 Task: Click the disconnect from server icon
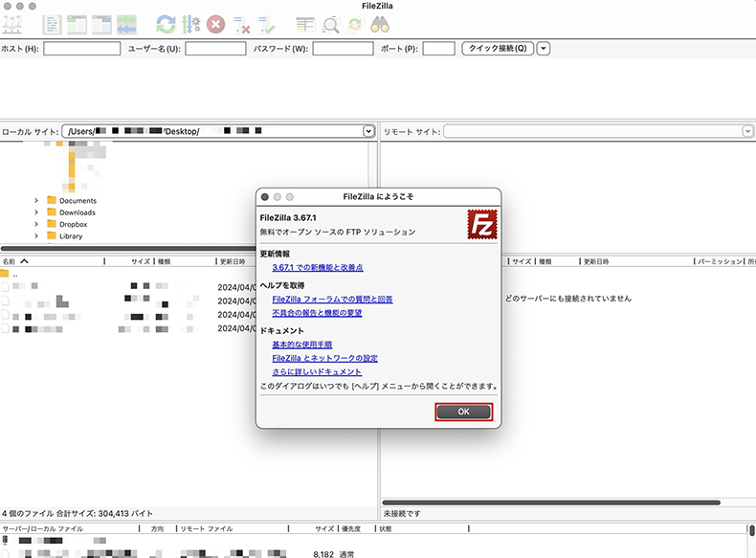[x=241, y=25]
